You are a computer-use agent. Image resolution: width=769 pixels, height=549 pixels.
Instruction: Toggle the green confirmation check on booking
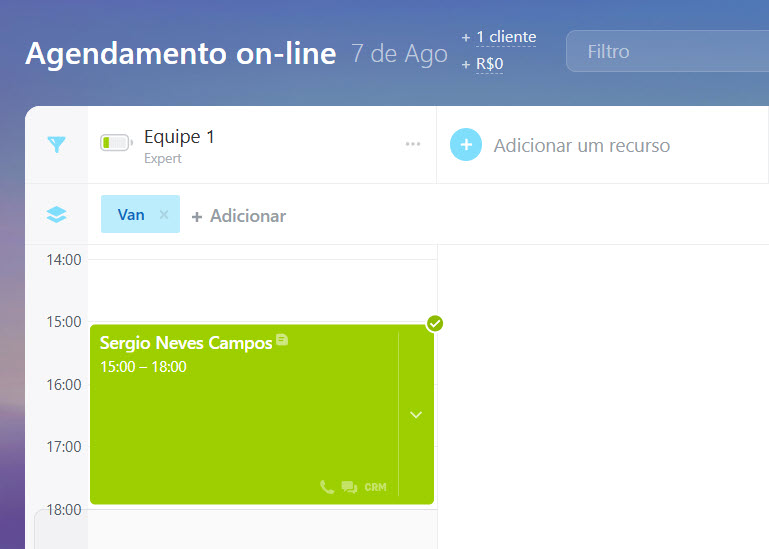click(x=434, y=323)
